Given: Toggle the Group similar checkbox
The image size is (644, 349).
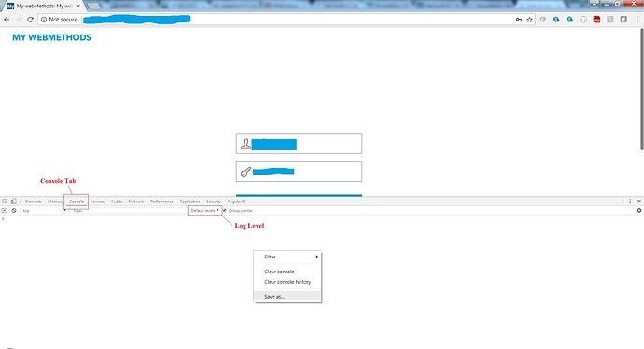Looking at the screenshot, I should point(225,210).
